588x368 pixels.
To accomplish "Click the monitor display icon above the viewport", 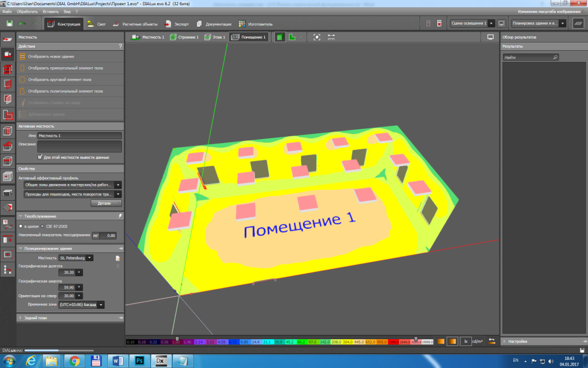I will [490, 37].
